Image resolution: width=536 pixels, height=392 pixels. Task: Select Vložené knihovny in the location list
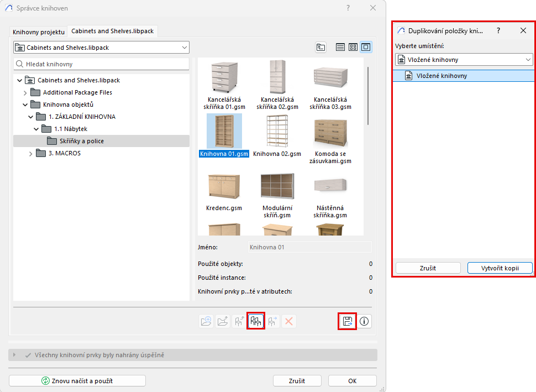click(x=463, y=76)
